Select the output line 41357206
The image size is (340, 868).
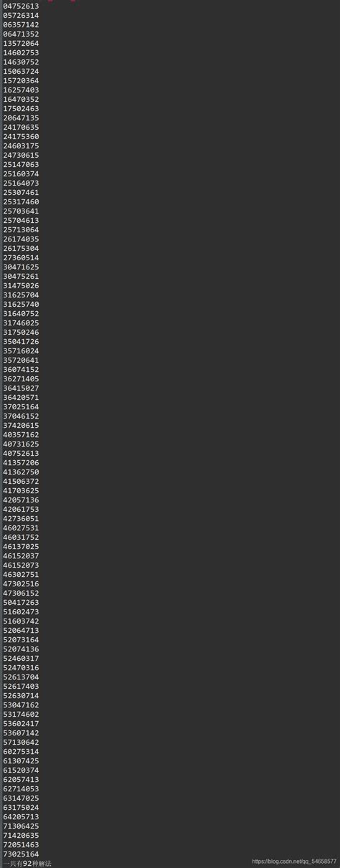(x=21, y=462)
